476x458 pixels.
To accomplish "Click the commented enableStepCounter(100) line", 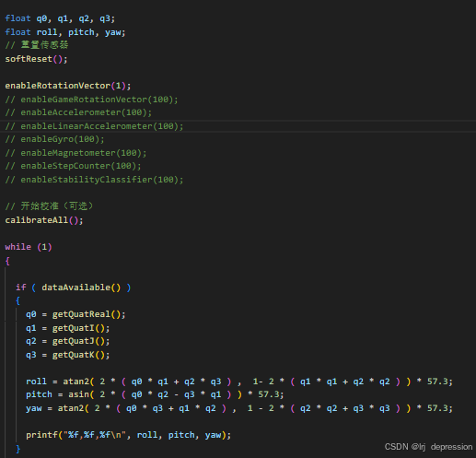I will pos(73,166).
